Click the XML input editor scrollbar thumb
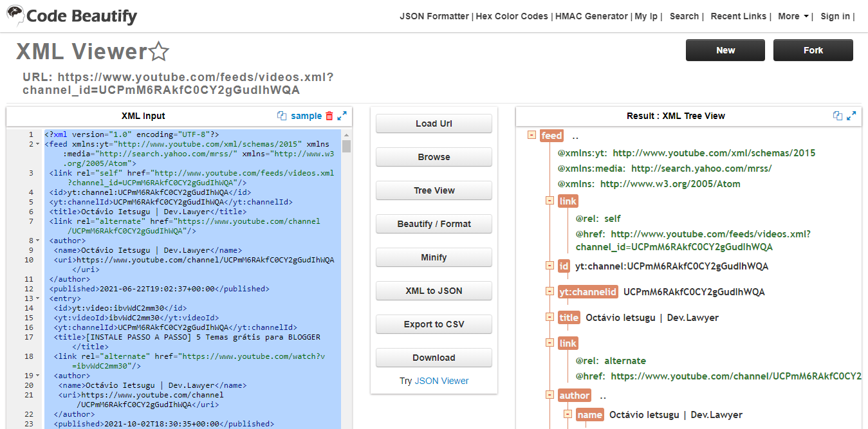The image size is (868, 429). (347, 147)
